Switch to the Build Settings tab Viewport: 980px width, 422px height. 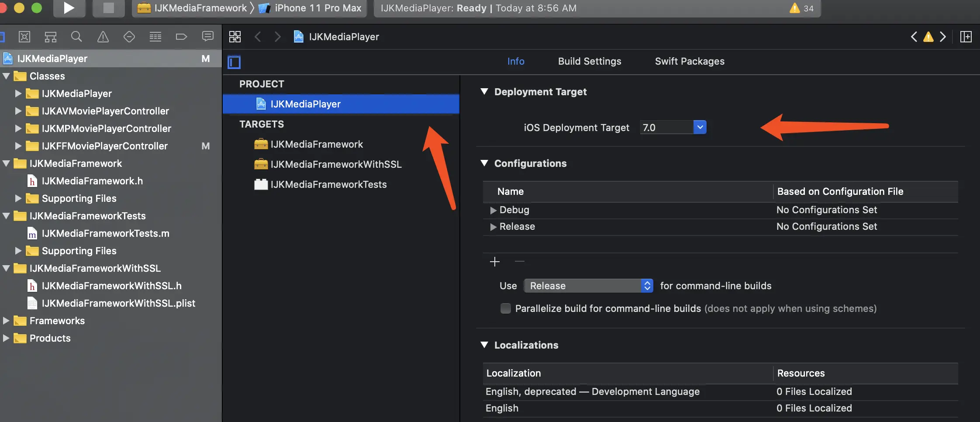pos(589,61)
